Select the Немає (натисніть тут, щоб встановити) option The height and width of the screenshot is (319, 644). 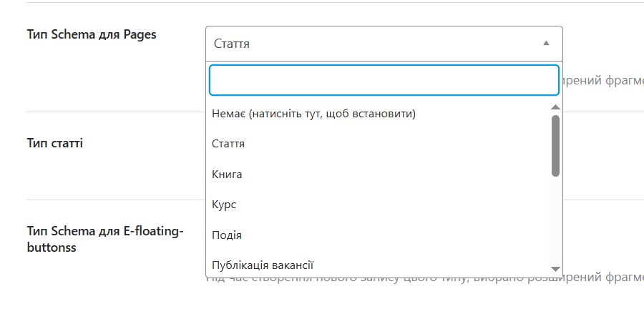coord(314,114)
